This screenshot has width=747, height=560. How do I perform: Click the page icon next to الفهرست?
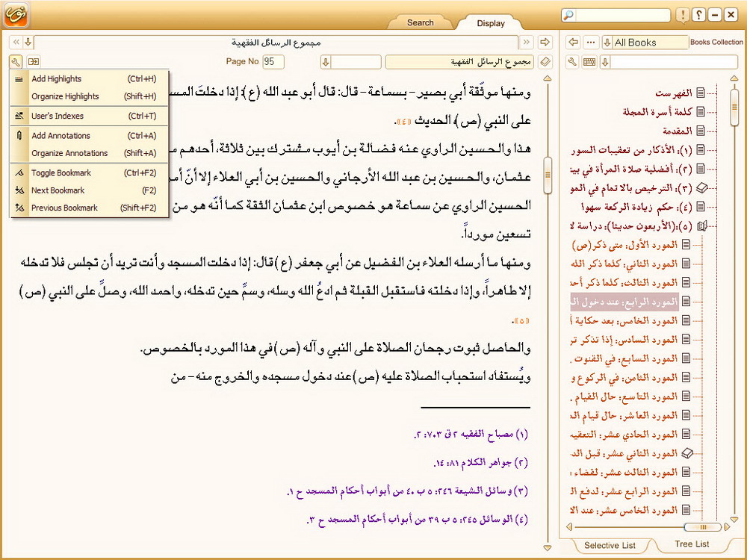pyautogui.click(x=701, y=93)
